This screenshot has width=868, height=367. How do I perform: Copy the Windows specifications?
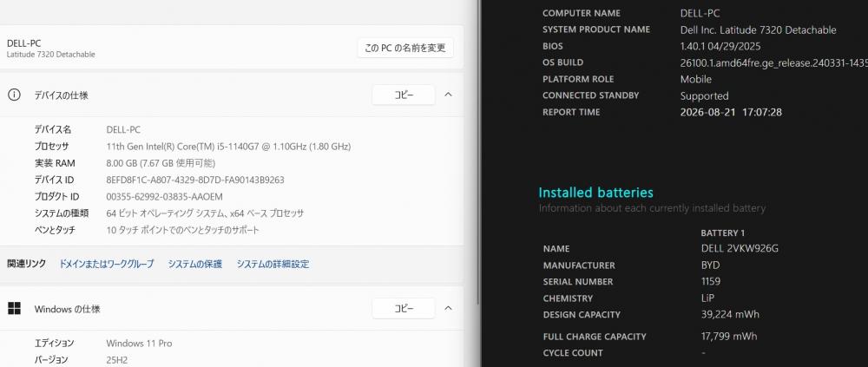coord(404,308)
